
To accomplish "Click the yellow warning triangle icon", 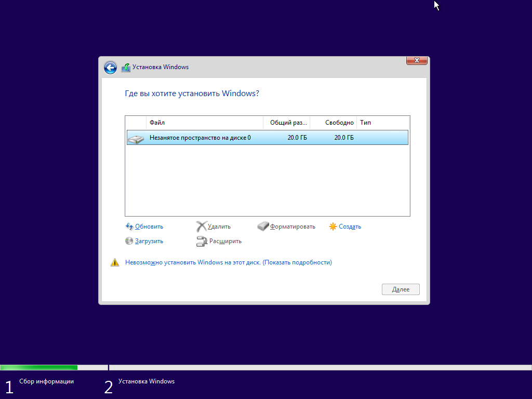I will click(115, 263).
